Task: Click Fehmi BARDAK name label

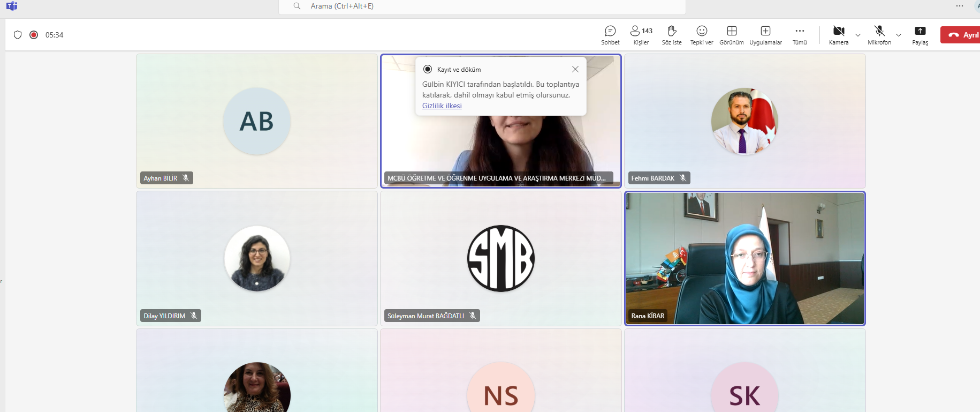Action: coord(652,178)
